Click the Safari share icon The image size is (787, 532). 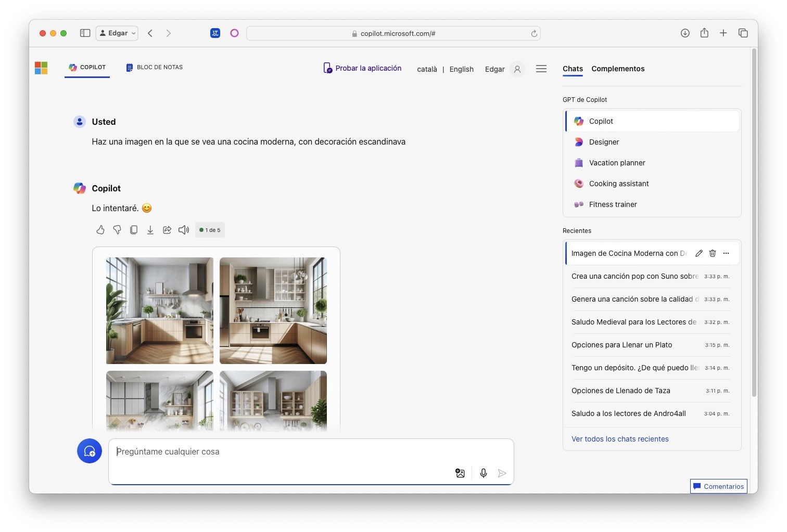(x=704, y=33)
